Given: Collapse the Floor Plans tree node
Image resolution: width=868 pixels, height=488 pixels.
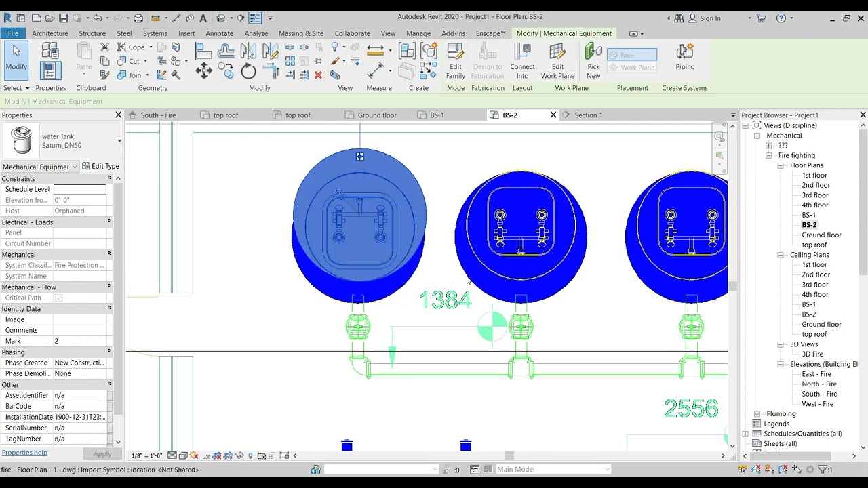Looking at the screenshot, I should coord(781,165).
